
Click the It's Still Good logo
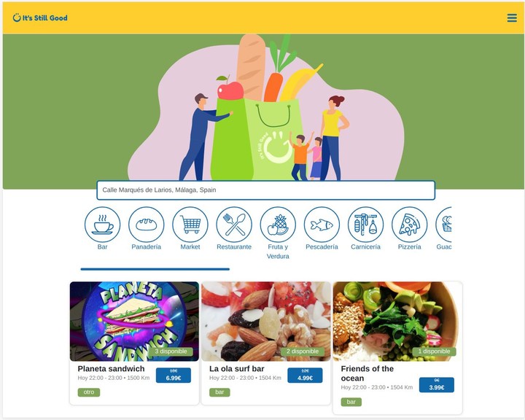40,17
